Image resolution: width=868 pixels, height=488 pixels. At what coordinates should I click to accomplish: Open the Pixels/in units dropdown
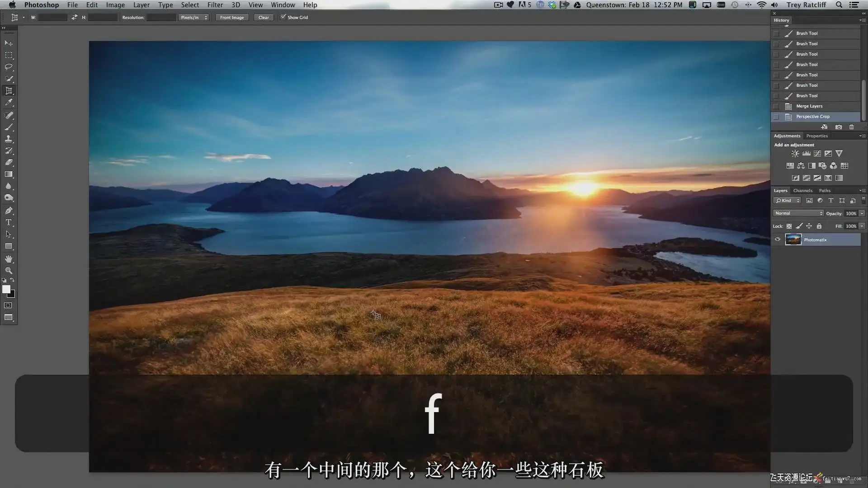tap(193, 17)
